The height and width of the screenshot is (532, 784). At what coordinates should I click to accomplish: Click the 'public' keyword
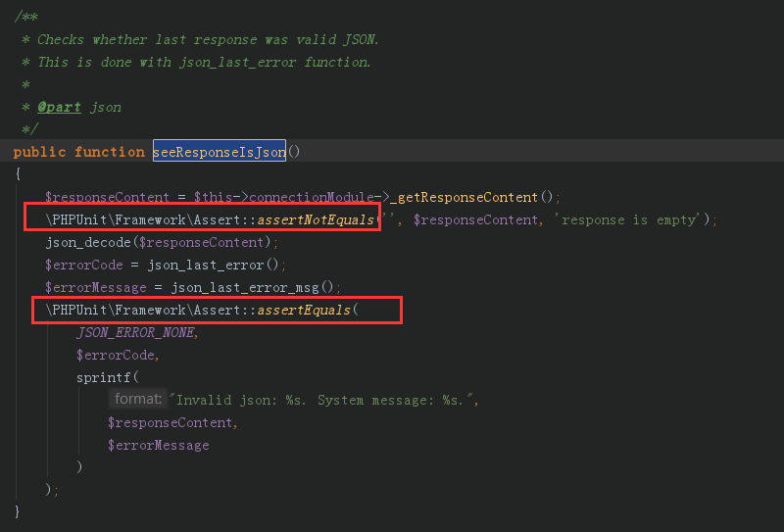(39, 152)
